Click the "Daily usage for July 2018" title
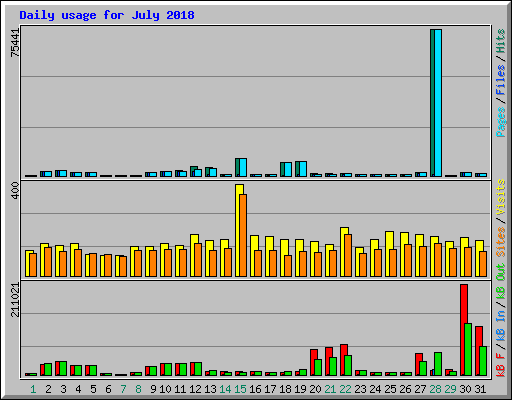512x400 pixels. [107, 15]
